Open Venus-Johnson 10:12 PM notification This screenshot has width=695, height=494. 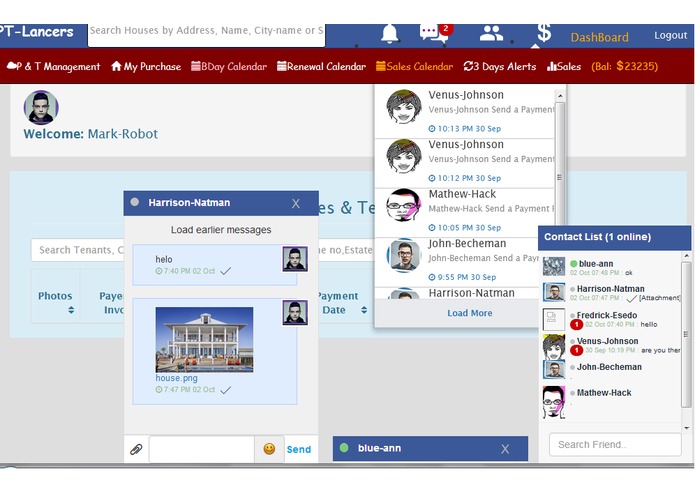tap(465, 163)
